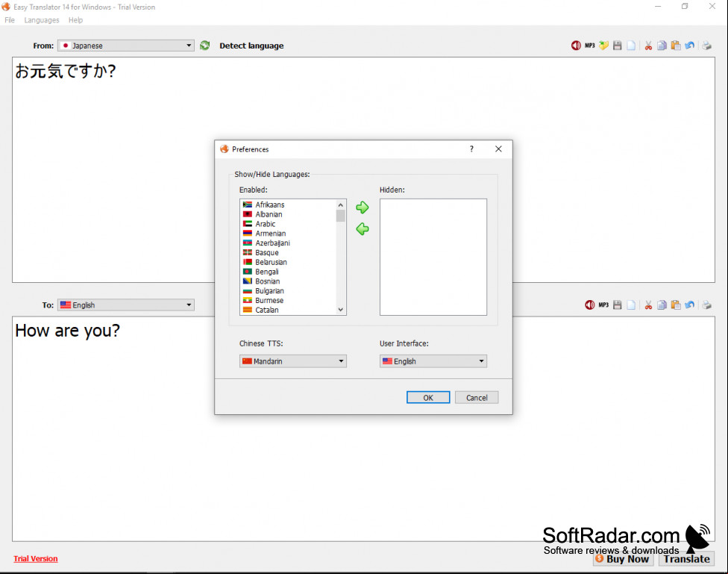
Task: Expand the Chinese TTS Mandarin dropdown
Action: click(293, 361)
